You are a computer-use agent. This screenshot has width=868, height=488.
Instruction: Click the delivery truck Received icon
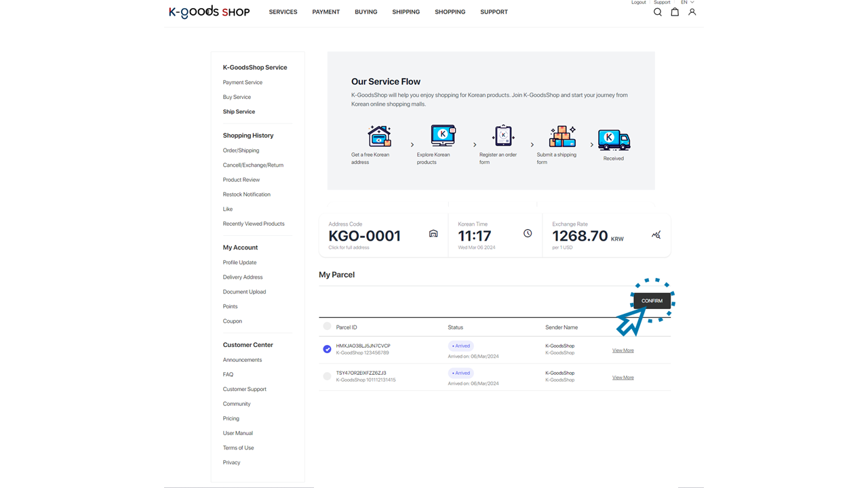[x=614, y=140]
